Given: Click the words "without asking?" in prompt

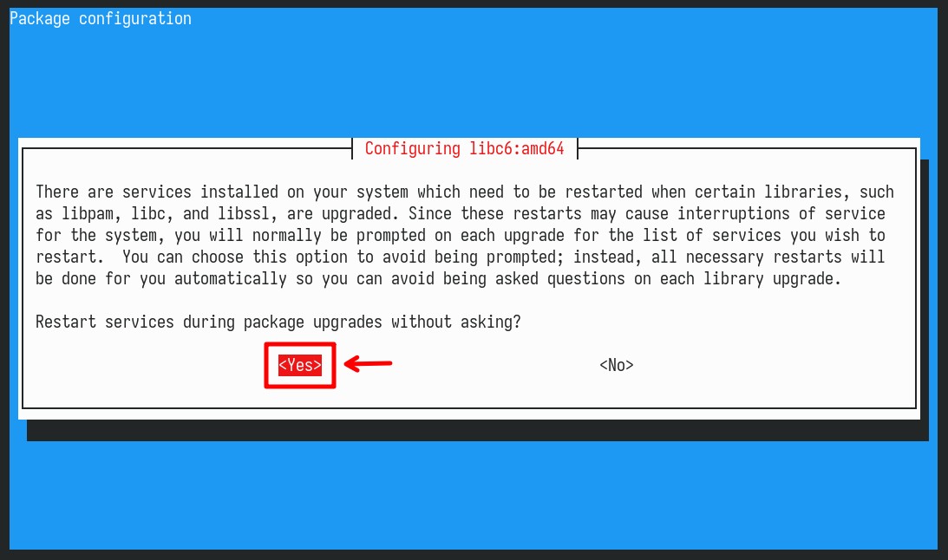Looking at the screenshot, I should (x=456, y=322).
